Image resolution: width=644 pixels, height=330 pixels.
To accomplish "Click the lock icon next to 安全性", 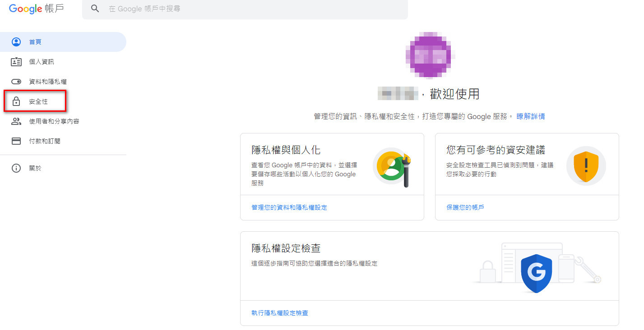I will 16,101.
